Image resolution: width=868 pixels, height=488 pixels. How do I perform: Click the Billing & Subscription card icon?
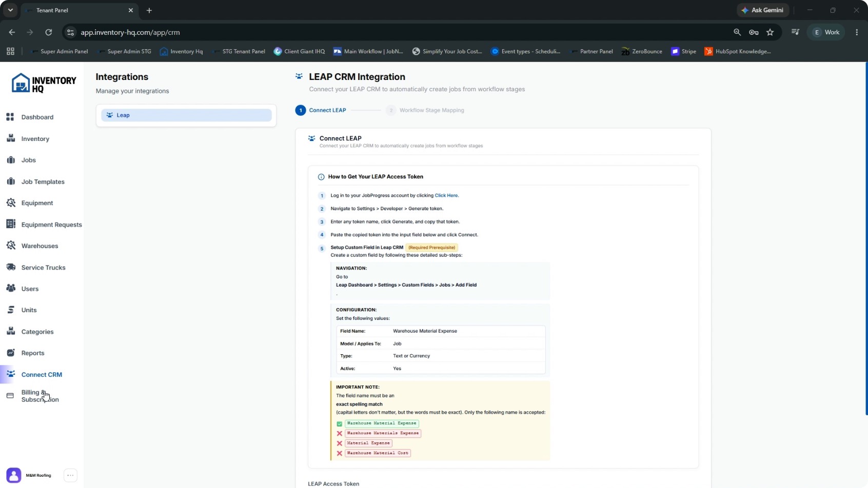[x=10, y=396]
